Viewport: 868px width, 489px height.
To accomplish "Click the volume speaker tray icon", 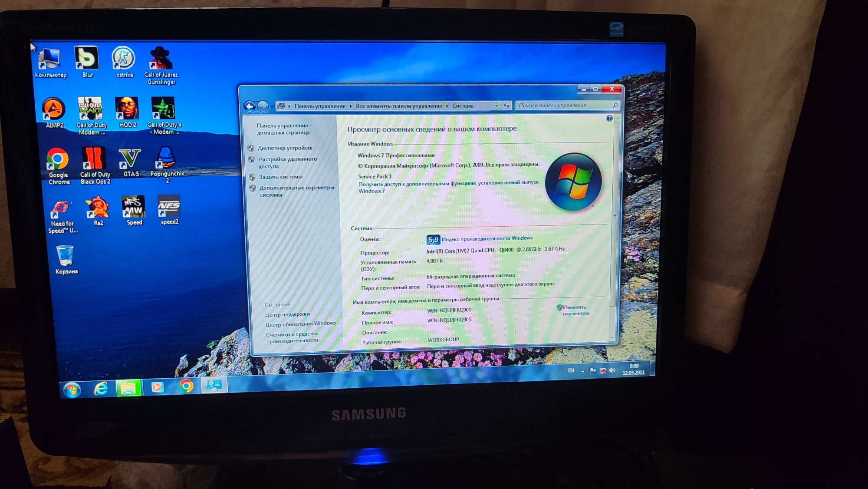I will [612, 370].
